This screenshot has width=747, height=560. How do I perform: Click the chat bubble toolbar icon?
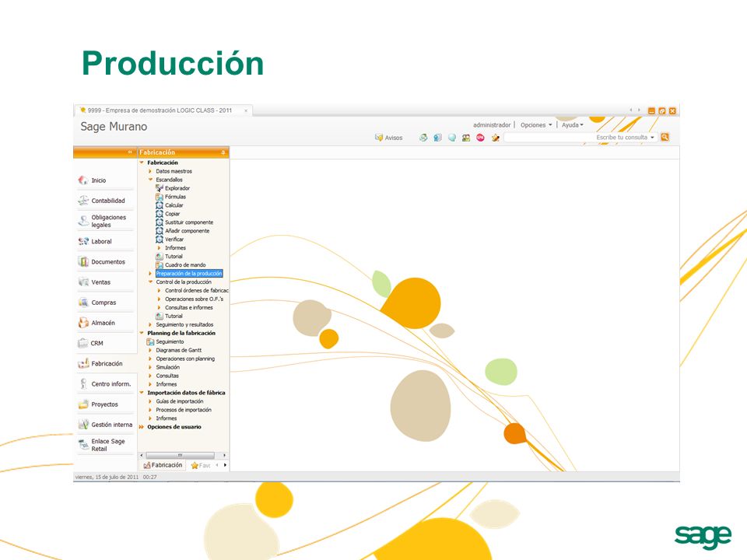451,138
